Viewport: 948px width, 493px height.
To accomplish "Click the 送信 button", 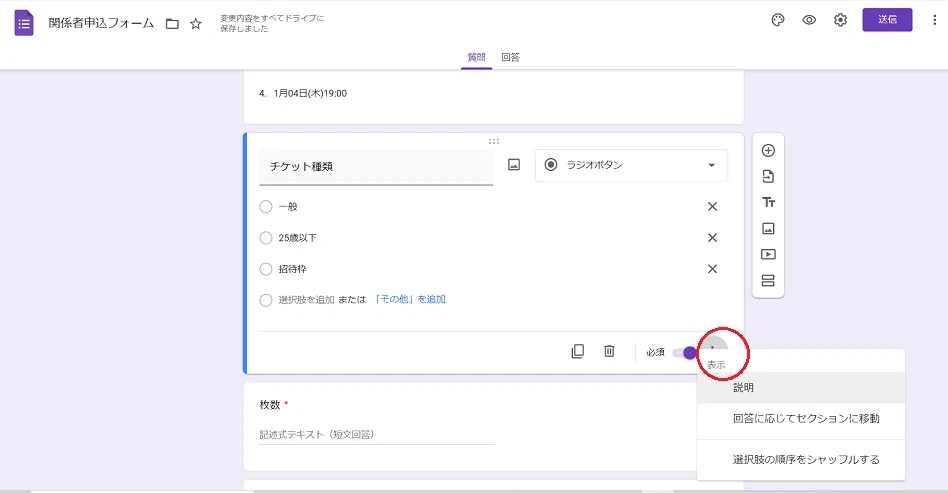I will (887, 20).
